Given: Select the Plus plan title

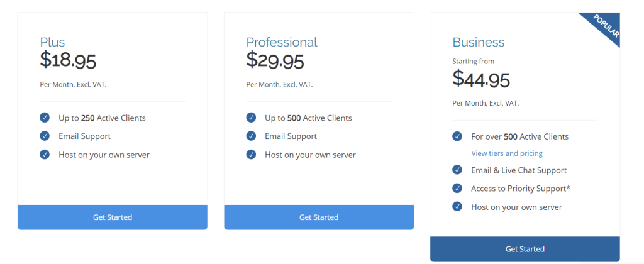Looking at the screenshot, I should pos(52,42).
